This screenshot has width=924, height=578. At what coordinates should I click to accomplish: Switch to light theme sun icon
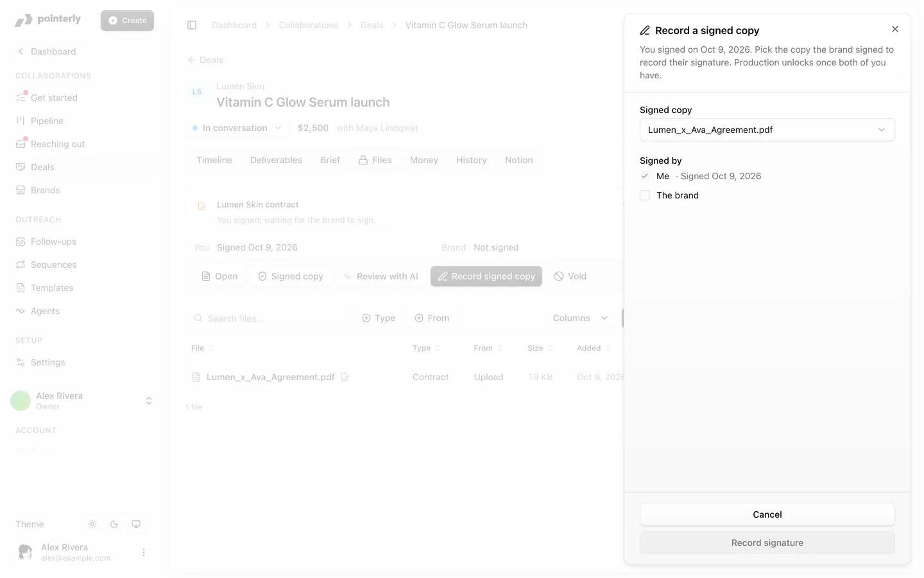click(x=92, y=524)
